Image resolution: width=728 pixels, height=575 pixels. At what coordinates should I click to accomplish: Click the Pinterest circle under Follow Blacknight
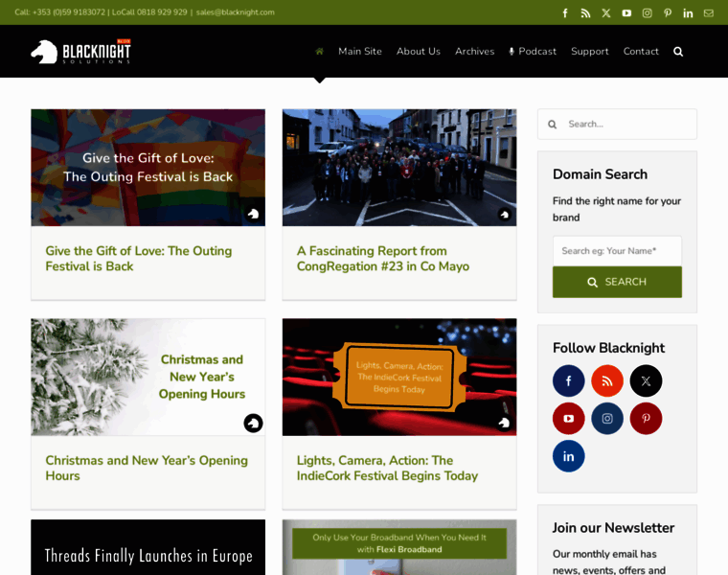pyautogui.click(x=646, y=419)
